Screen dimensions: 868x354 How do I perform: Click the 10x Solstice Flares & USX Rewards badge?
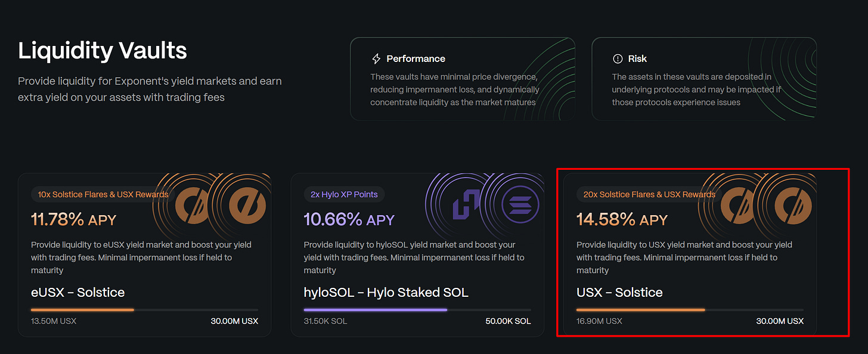click(x=103, y=194)
